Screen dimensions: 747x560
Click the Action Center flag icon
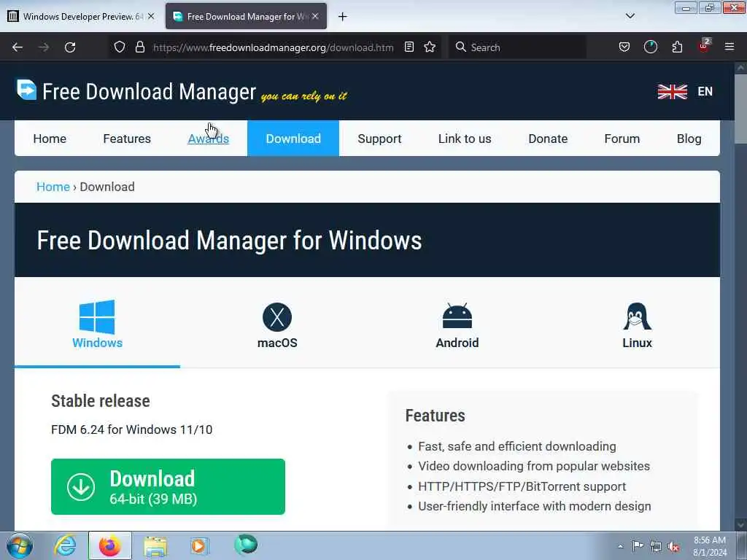click(637, 546)
